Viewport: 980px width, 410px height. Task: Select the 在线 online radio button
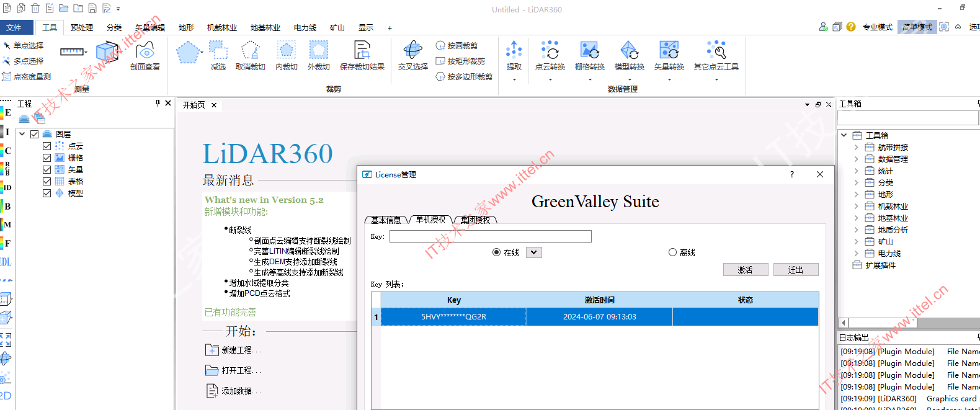[496, 252]
